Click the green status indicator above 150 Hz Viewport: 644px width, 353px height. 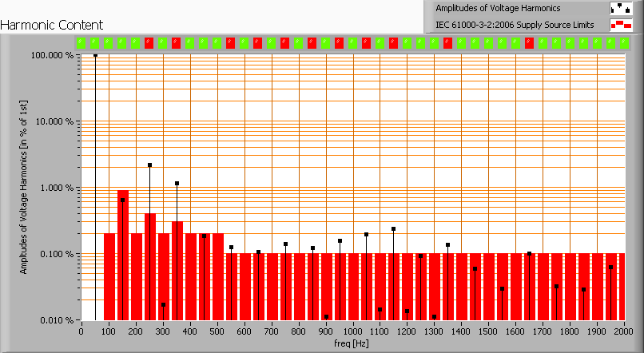(121, 42)
